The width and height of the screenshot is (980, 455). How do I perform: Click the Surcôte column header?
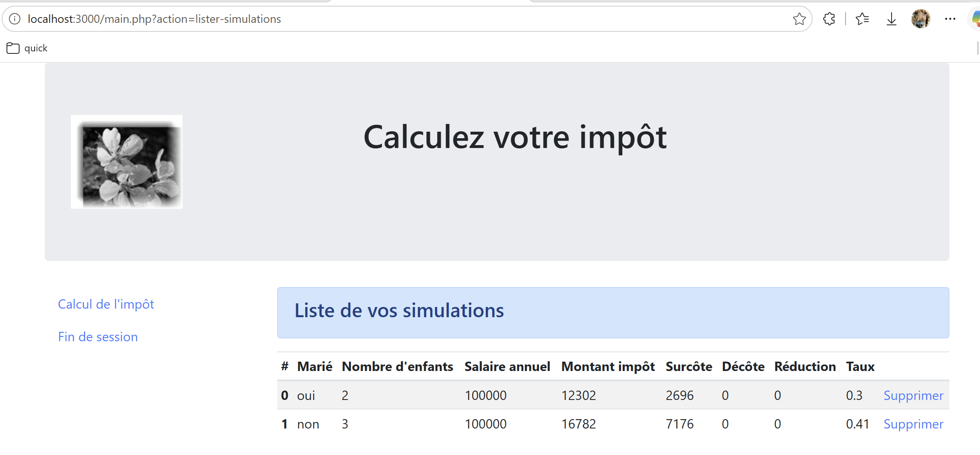[x=689, y=367]
